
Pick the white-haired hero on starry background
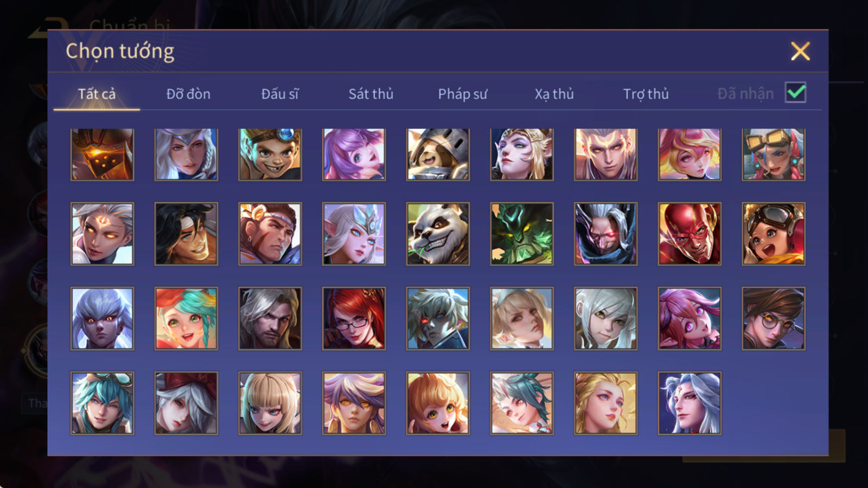pos(690,403)
